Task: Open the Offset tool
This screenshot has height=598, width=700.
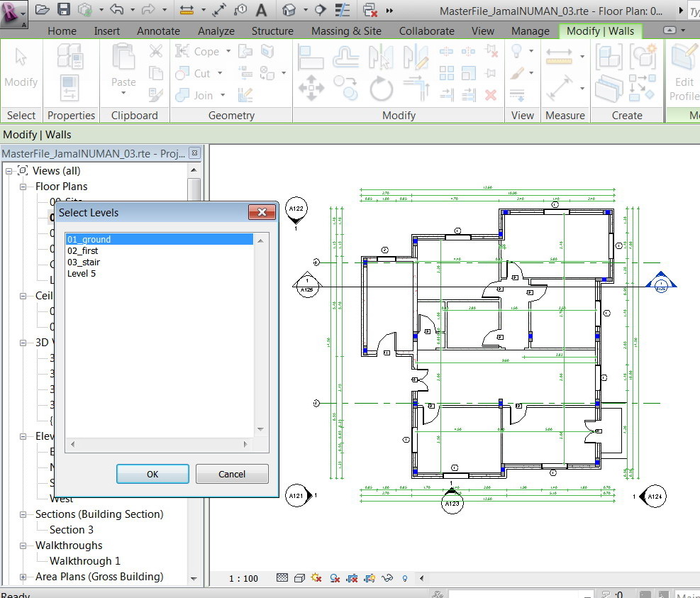Action: click(346, 58)
